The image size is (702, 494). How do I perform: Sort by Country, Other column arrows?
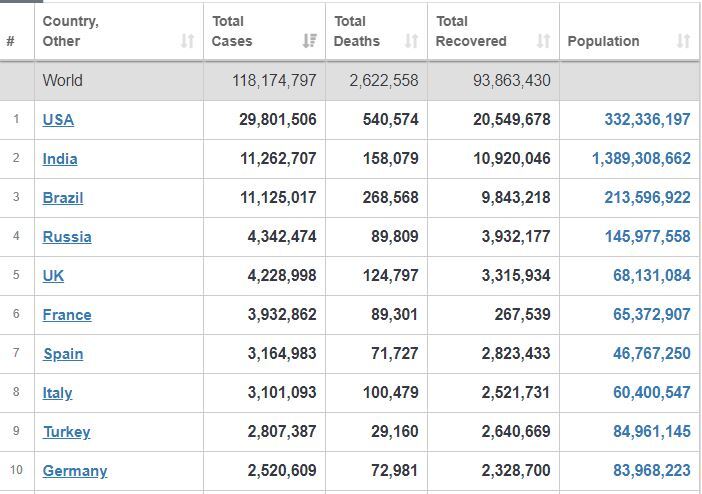pyautogui.click(x=188, y=41)
